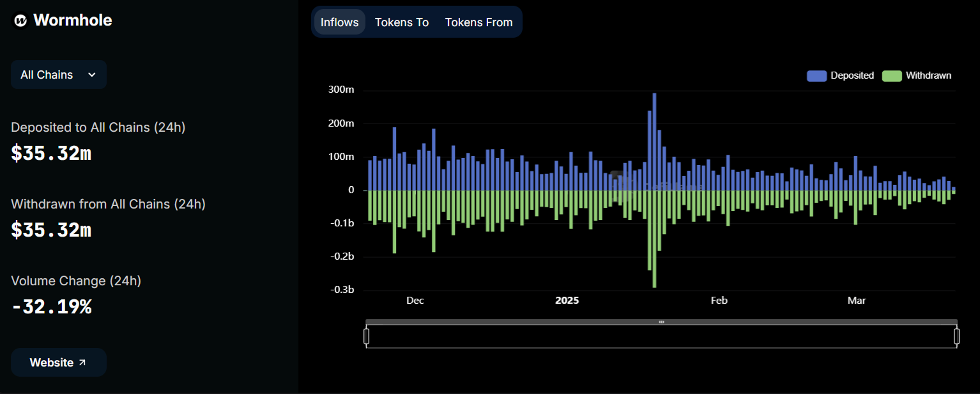The width and height of the screenshot is (980, 394).
Task: Click the -0.3b y-axis label
Action: (341, 290)
